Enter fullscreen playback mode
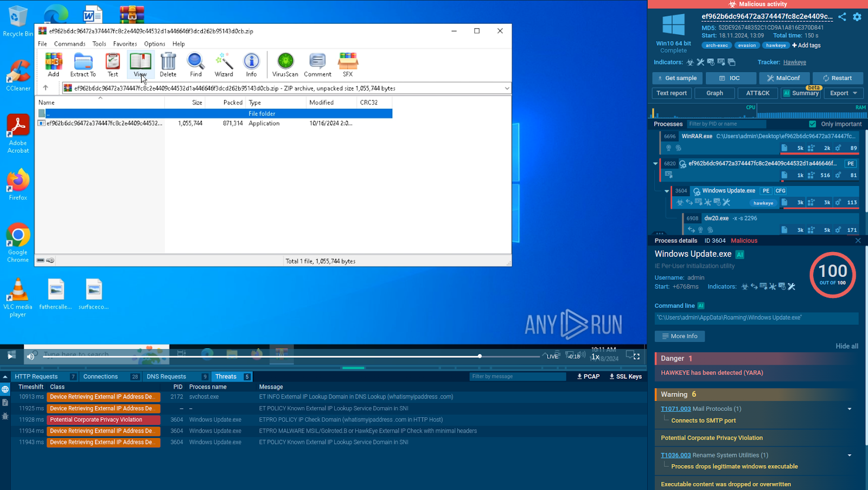 pyautogui.click(x=636, y=356)
